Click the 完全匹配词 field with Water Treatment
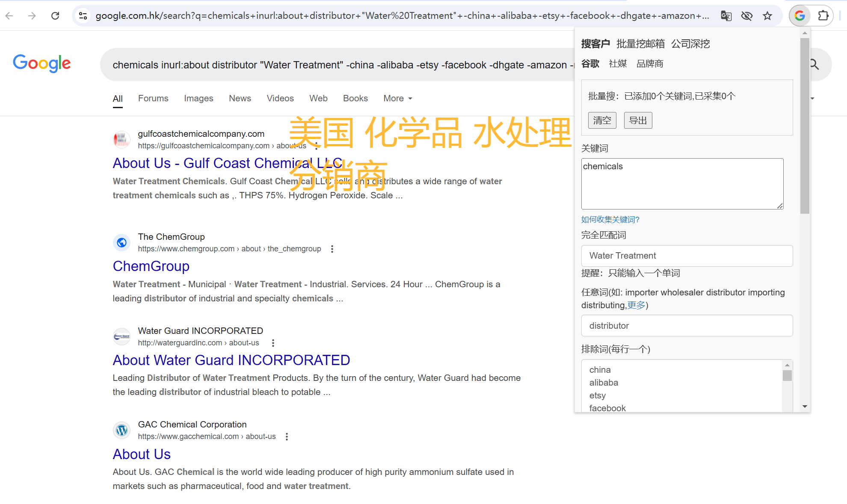847x504 pixels. click(x=687, y=256)
